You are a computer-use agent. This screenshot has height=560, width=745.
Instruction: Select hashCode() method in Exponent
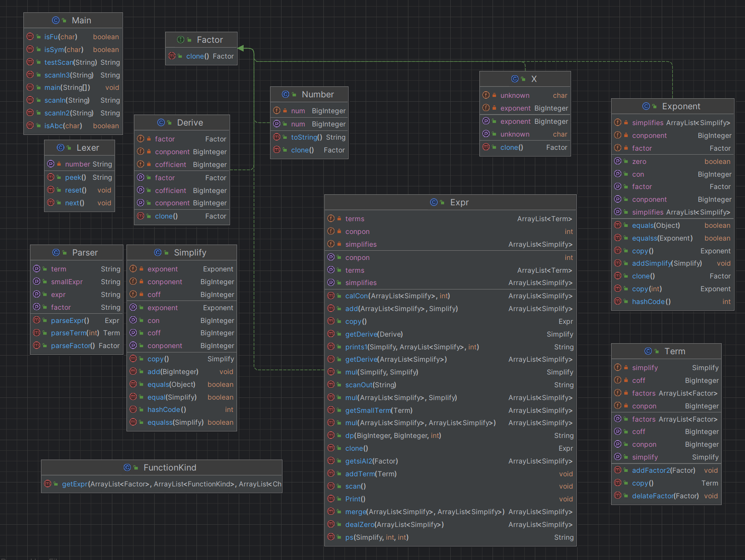pos(652,301)
